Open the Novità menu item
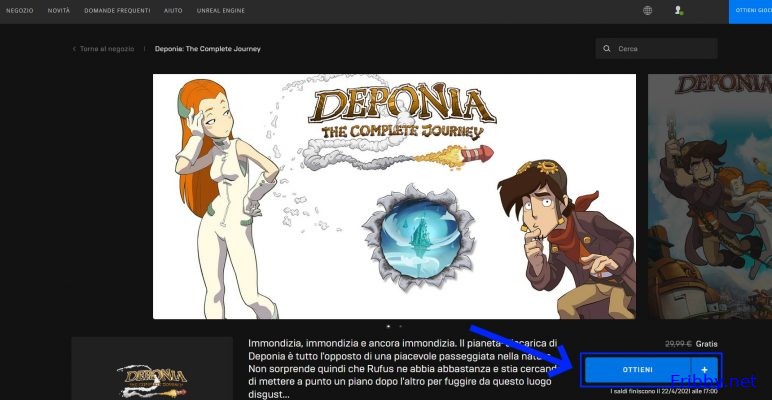This screenshot has height=400, width=772. pos(59,11)
